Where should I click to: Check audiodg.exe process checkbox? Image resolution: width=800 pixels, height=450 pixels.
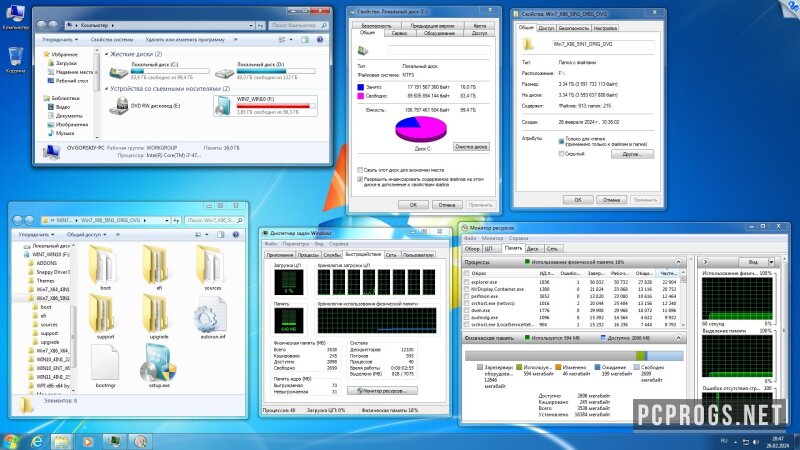[x=467, y=317]
